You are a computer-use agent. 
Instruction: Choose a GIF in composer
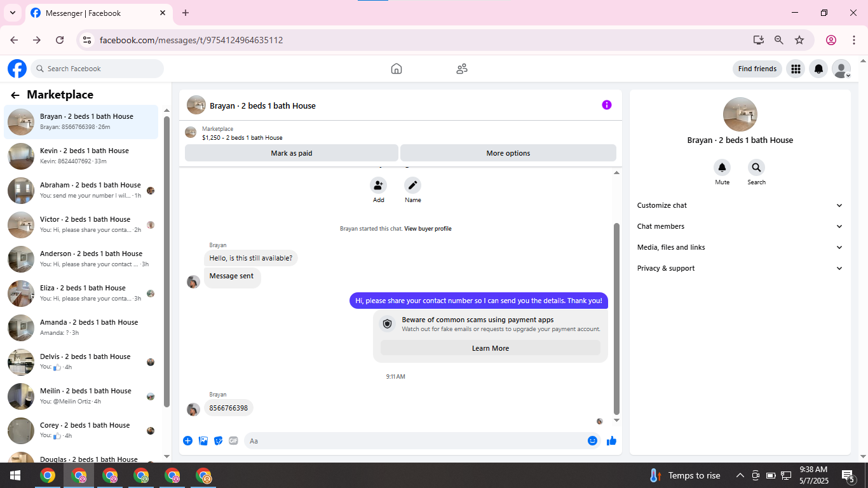click(233, 440)
